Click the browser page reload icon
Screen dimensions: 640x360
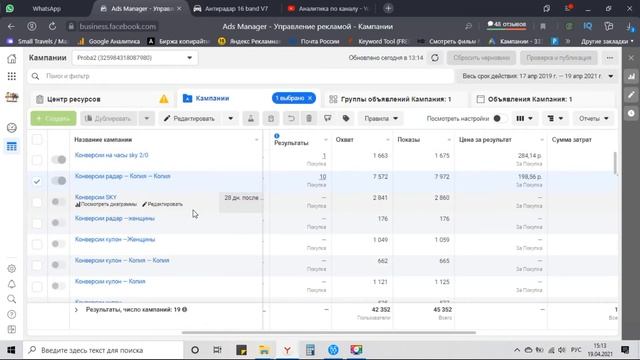[52, 27]
